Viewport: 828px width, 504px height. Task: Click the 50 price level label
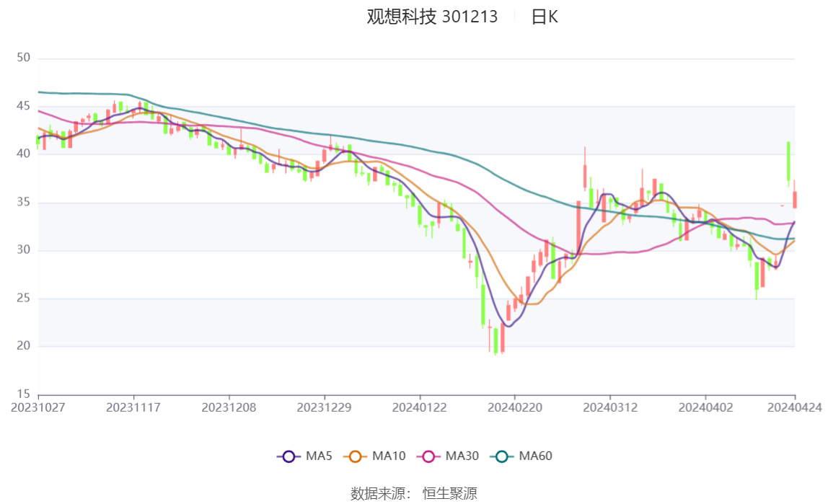click(x=23, y=58)
